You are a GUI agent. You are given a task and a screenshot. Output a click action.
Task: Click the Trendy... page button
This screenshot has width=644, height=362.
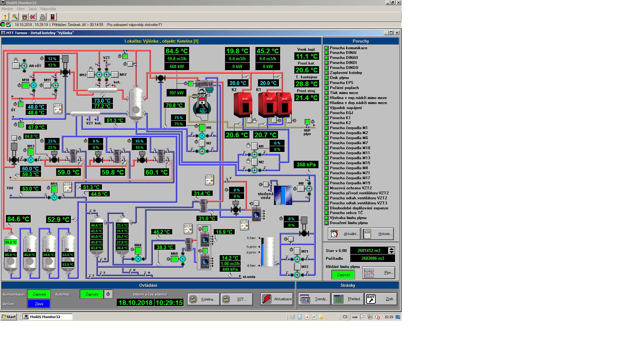pyautogui.click(x=314, y=299)
